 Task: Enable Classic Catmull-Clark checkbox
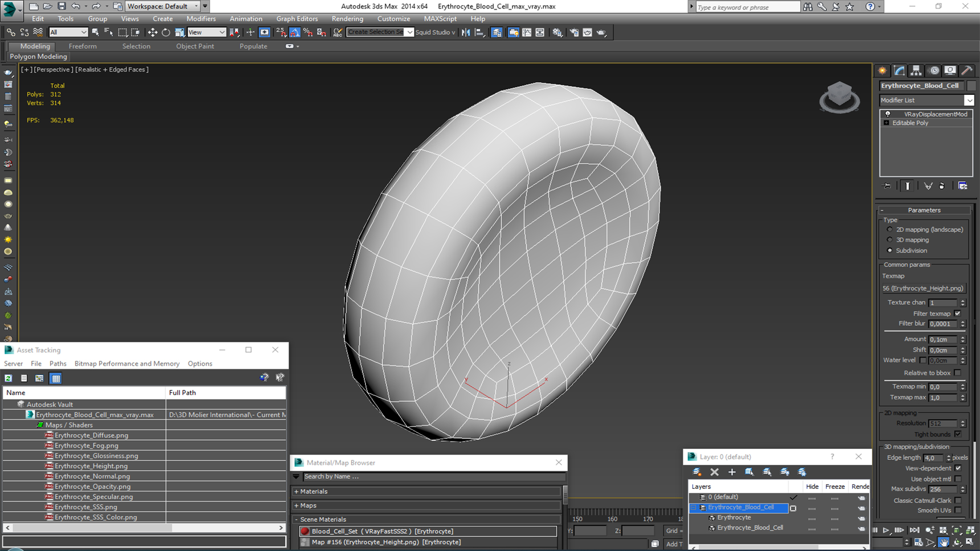click(x=958, y=500)
